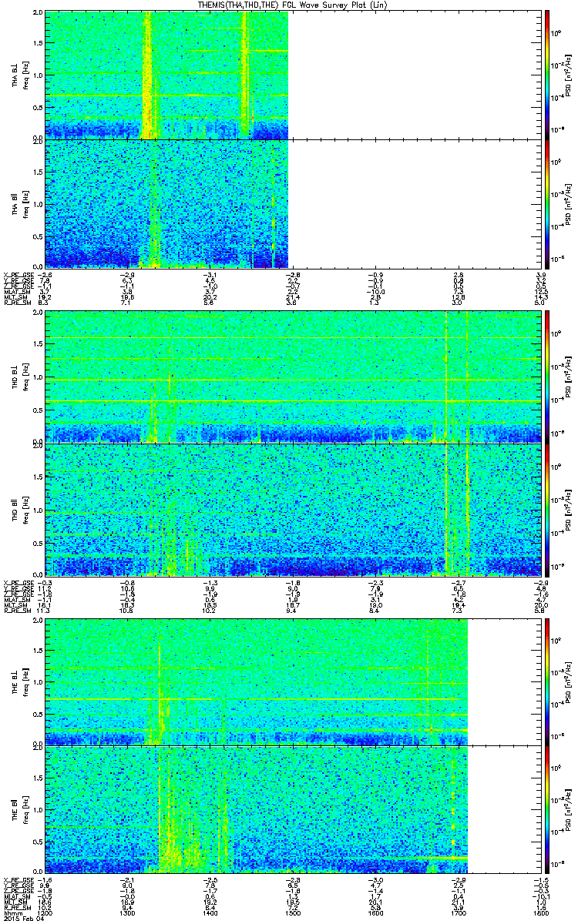The image size is (578, 924).
Task: Click the THD B∥ spectrogram panel
Action: pos(293,509)
